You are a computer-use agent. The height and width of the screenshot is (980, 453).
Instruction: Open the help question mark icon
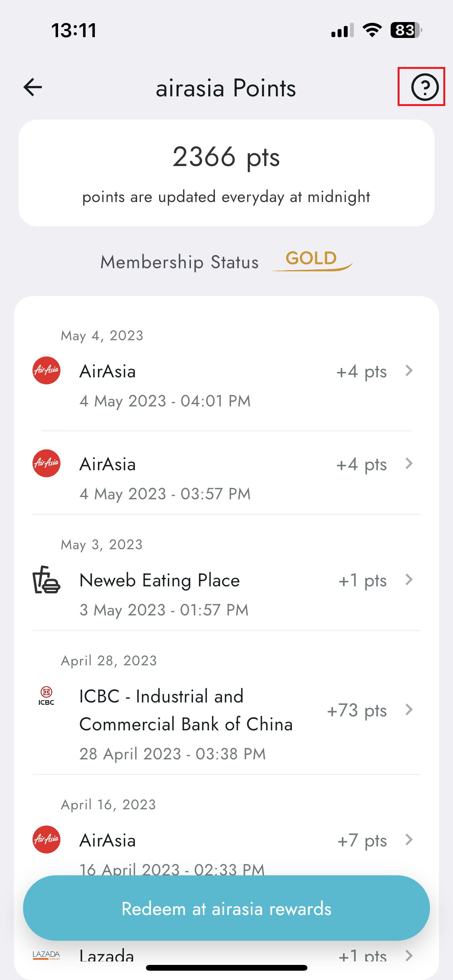[425, 87]
